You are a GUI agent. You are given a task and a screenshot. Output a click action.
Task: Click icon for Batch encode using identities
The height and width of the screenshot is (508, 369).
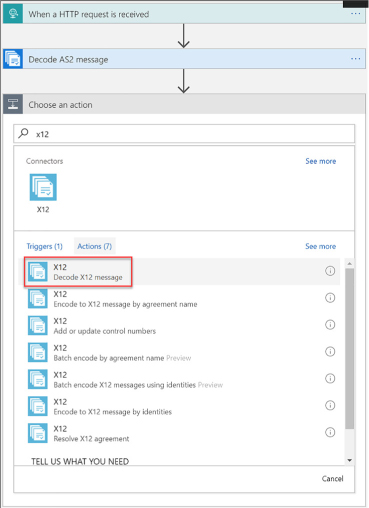click(x=38, y=379)
